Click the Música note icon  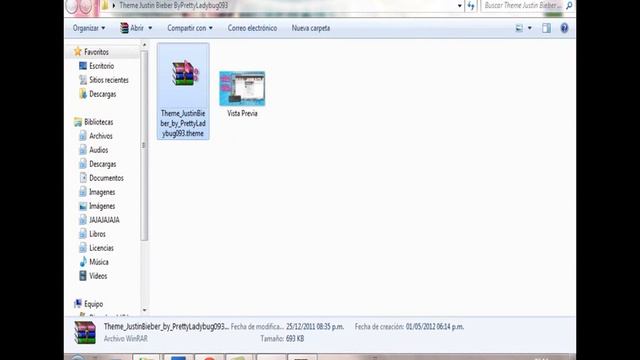click(x=83, y=262)
